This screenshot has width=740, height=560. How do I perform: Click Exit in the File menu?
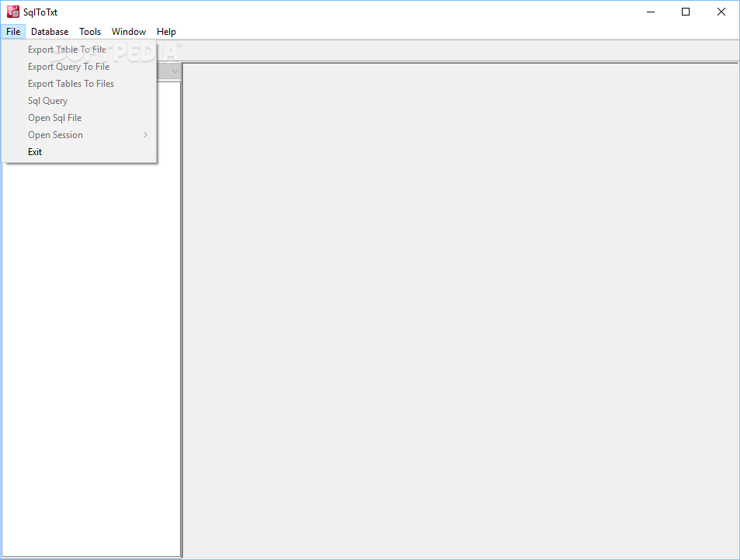point(79,151)
